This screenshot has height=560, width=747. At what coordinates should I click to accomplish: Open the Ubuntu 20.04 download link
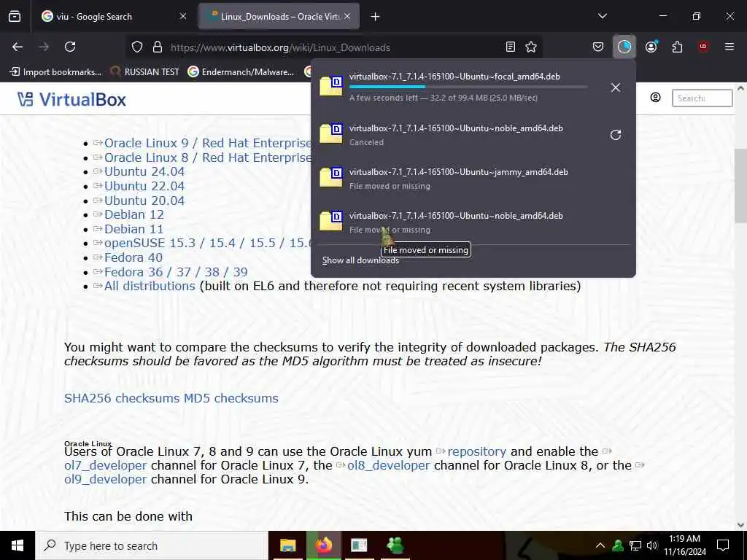point(144,201)
